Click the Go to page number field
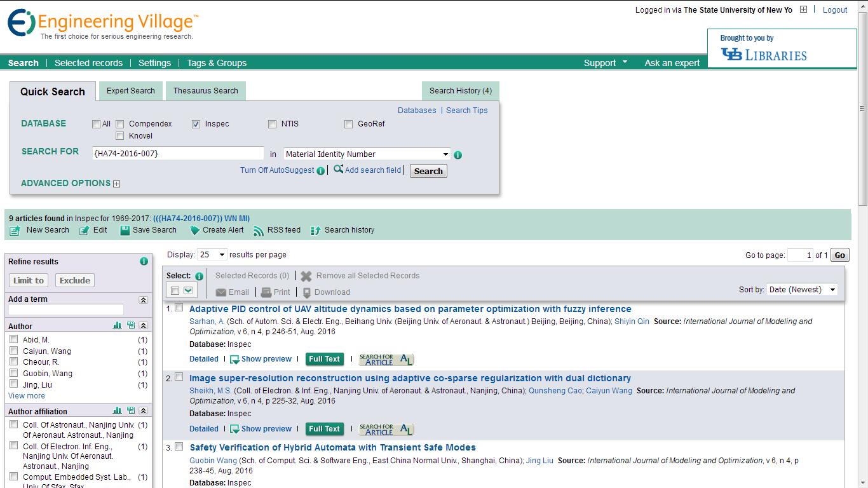 tap(800, 255)
